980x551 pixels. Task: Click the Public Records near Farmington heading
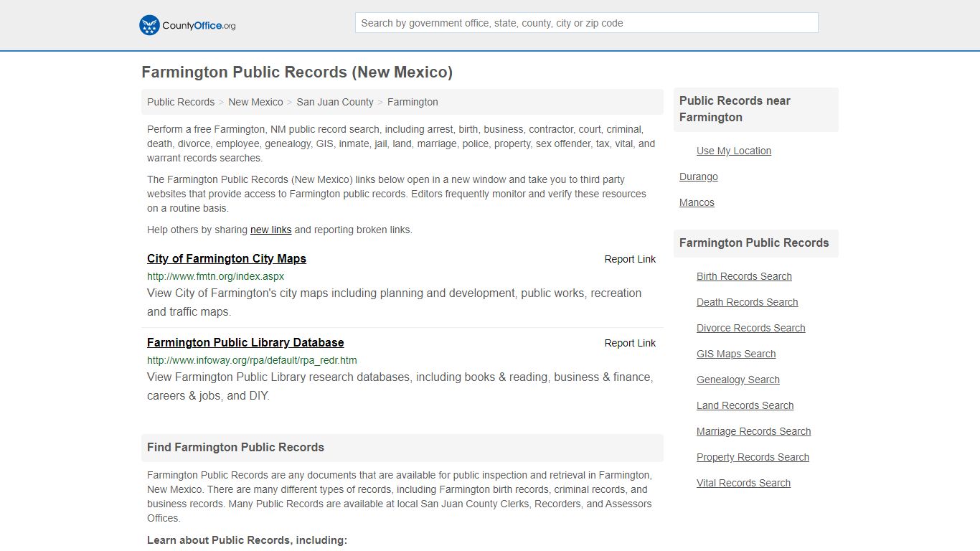(x=735, y=109)
